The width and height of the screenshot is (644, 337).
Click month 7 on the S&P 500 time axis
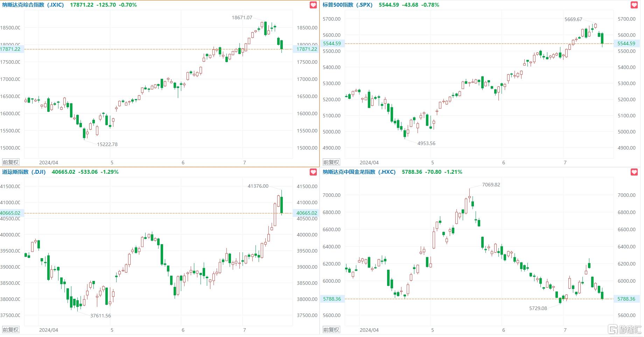(x=565, y=163)
